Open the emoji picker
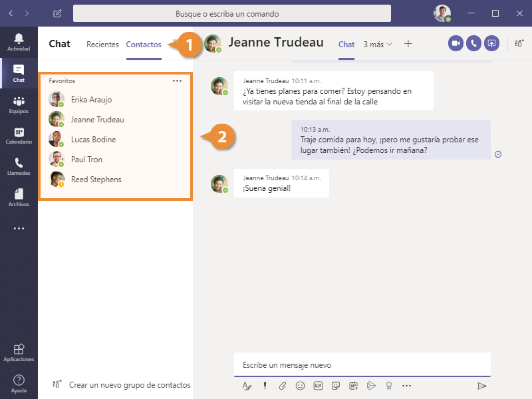 point(300,386)
